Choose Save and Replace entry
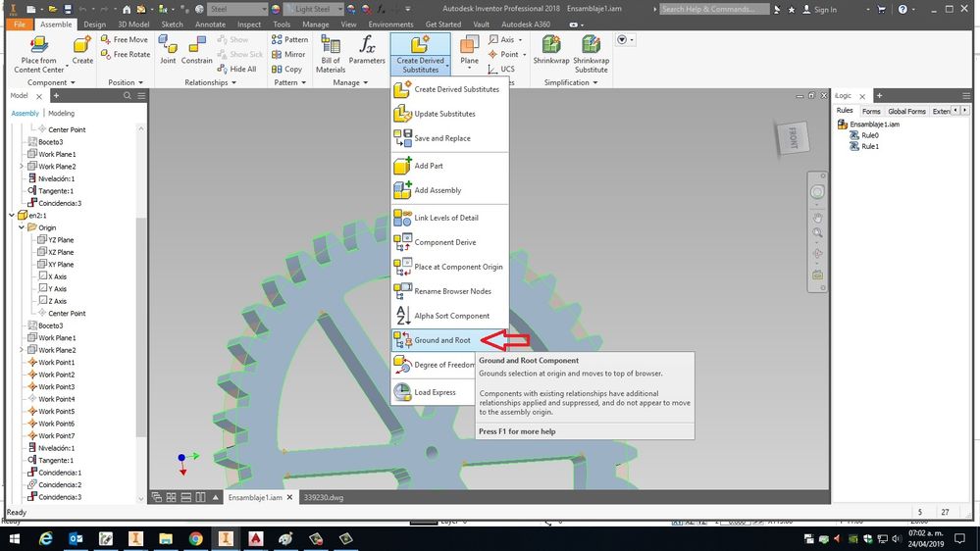The image size is (980, 551). [449, 138]
